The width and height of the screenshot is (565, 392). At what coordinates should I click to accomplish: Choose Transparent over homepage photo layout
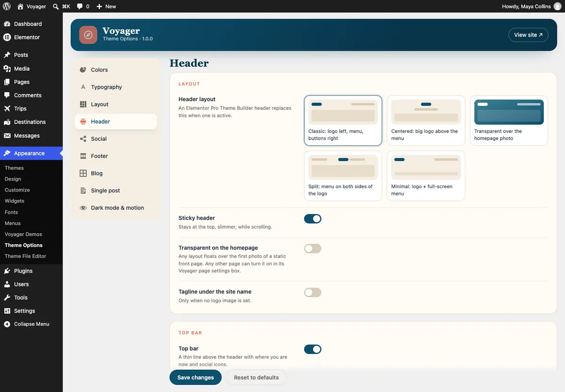(509, 120)
